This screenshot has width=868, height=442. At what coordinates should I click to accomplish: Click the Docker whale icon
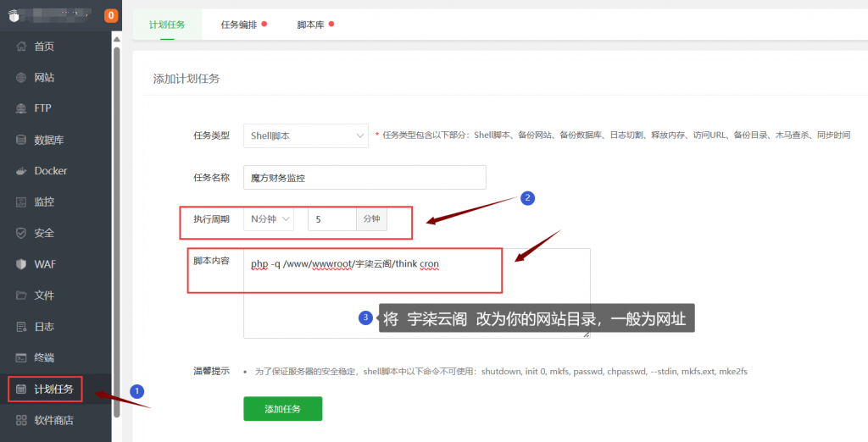point(21,171)
